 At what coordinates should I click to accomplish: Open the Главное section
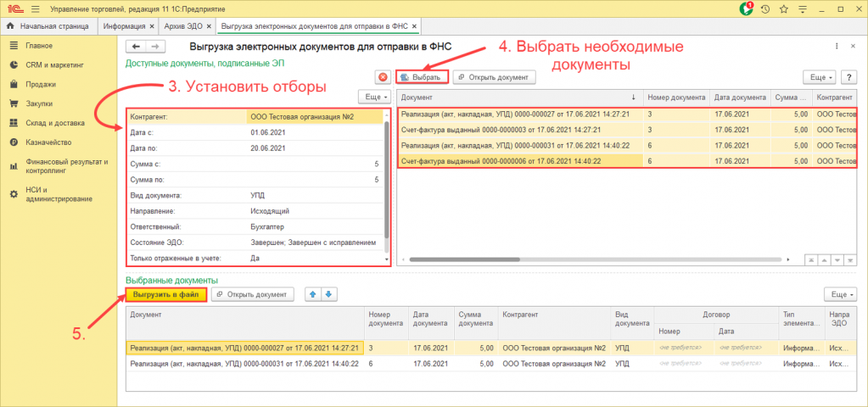39,45
